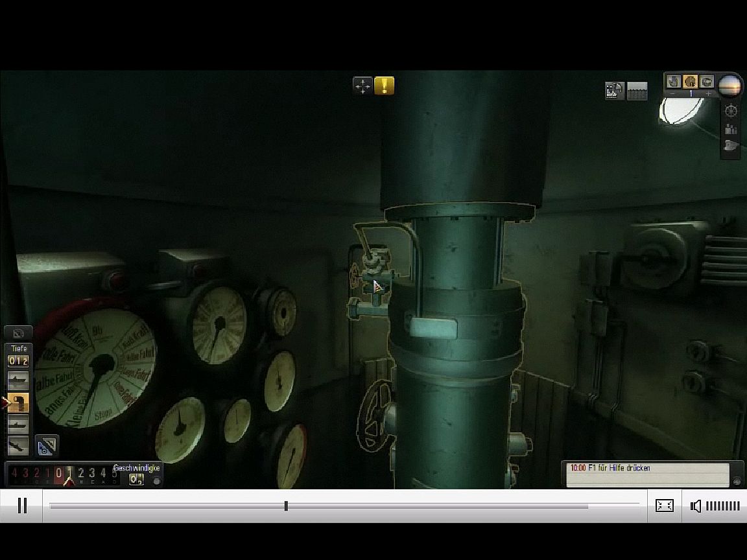The image size is (747, 560).
Task: Click the engine telegraph dial
Action: [95, 367]
